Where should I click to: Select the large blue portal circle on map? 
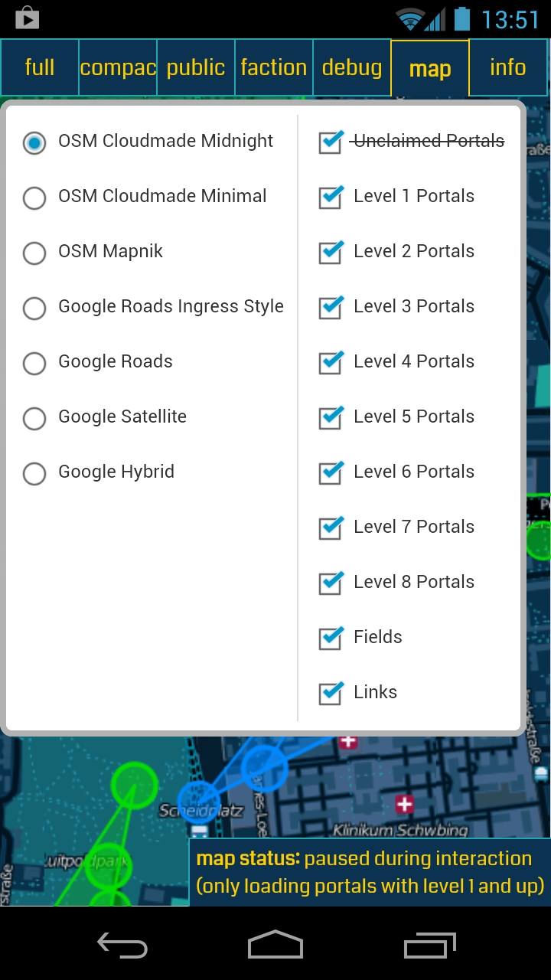[x=265, y=768]
